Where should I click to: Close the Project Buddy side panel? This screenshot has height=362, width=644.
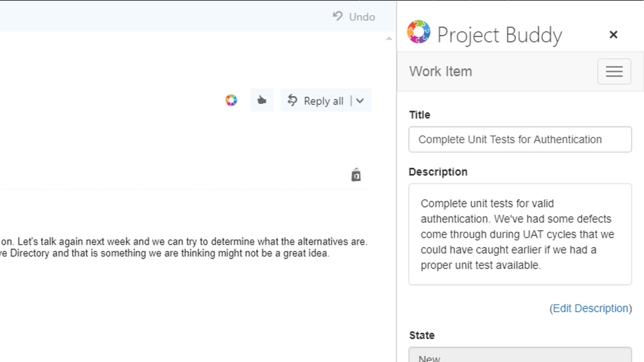613,34
